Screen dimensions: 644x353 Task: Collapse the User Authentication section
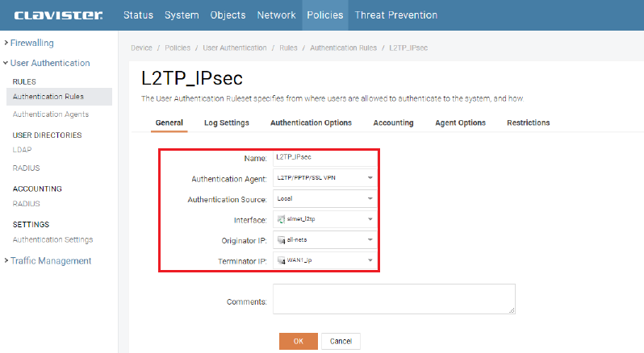click(49, 63)
